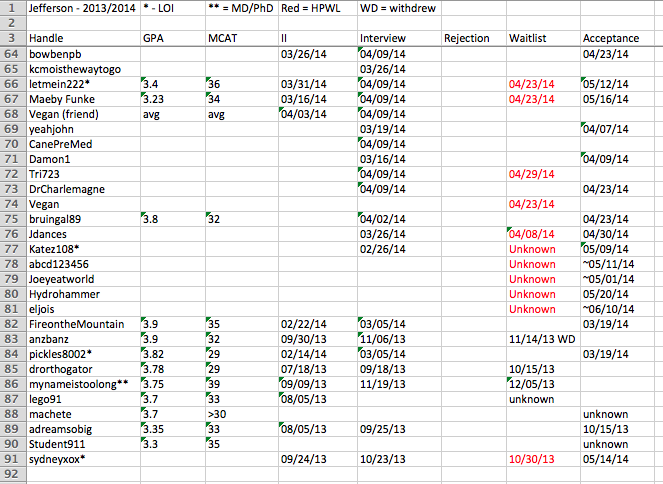Click the 'Rejection' header cell
This screenshot has height=484, width=663.
tap(474, 38)
